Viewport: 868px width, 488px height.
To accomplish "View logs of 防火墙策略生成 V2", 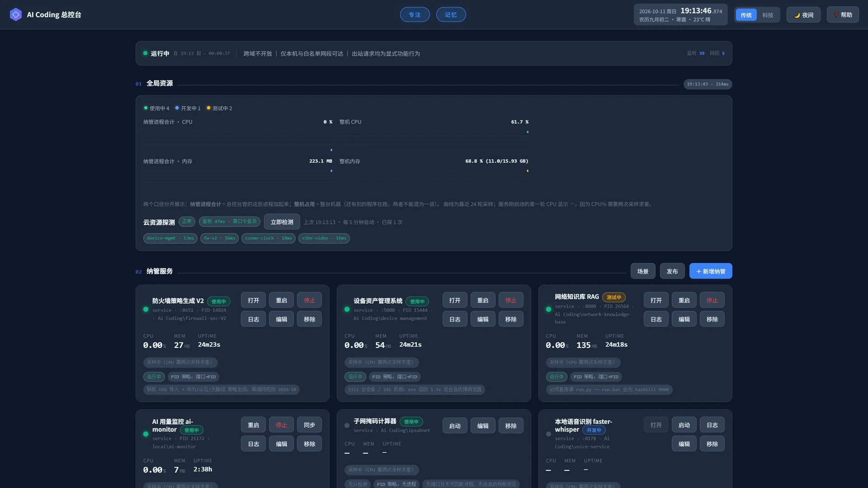I will (x=253, y=319).
